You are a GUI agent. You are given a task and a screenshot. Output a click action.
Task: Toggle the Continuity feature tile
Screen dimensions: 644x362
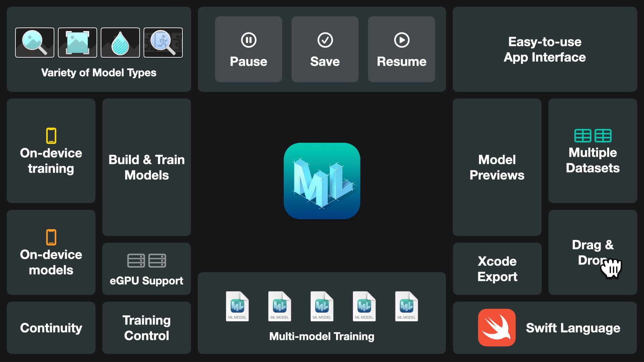point(51,328)
